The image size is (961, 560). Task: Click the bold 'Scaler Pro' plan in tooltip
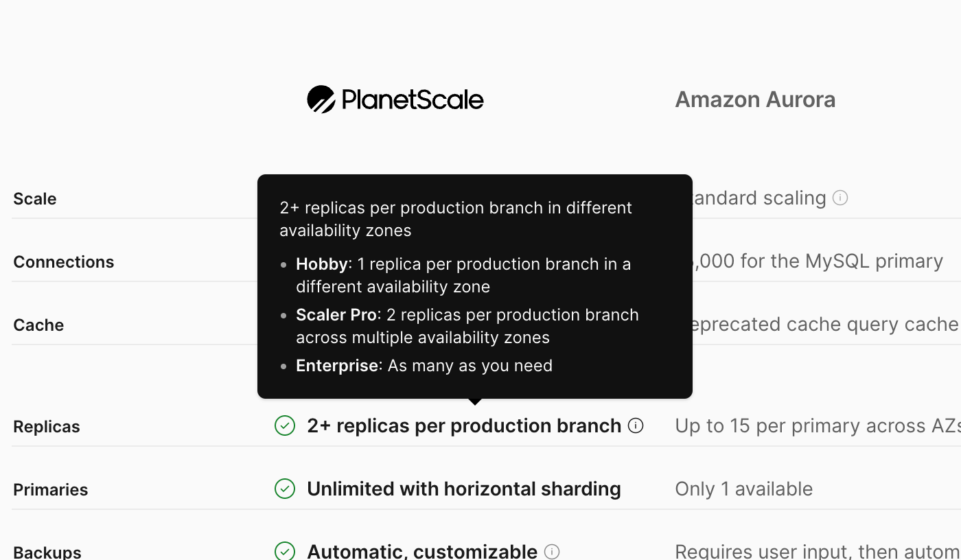(x=336, y=315)
